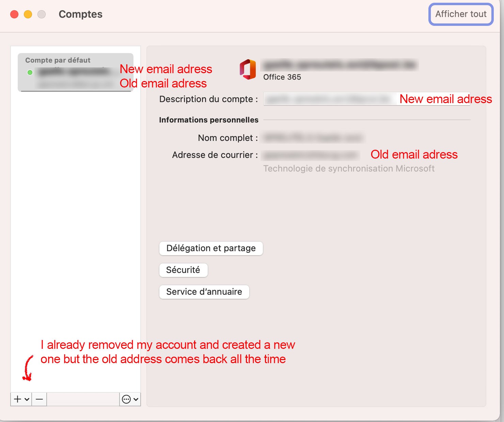Click the Office 365 logo icon
Image resolution: width=504 pixels, height=422 pixels.
248,69
